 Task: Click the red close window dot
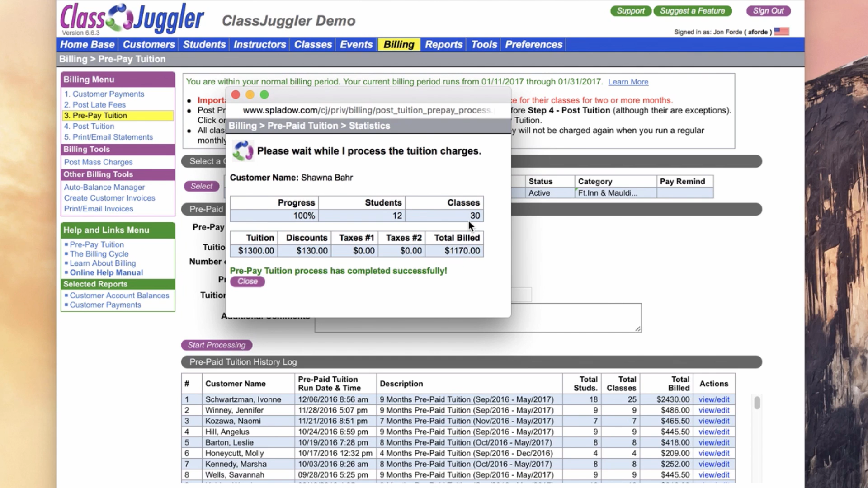tap(236, 95)
